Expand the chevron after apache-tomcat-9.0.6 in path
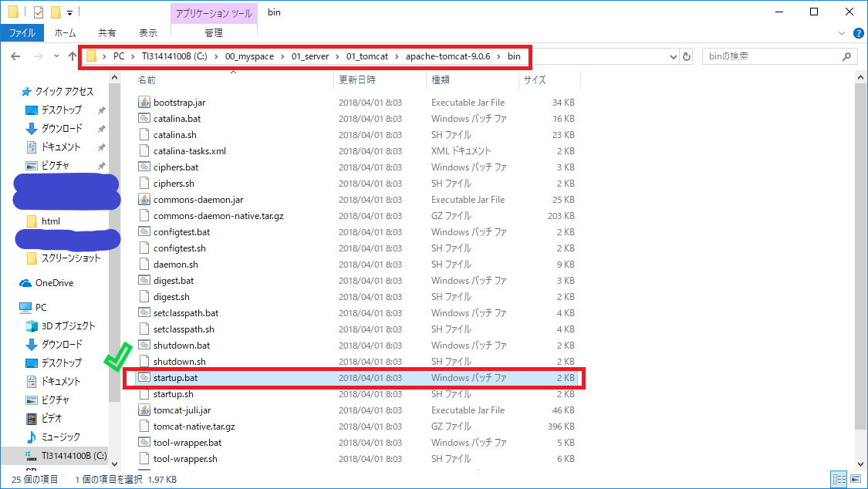The width and height of the screenshot is (868, 489). pos(498,56)
